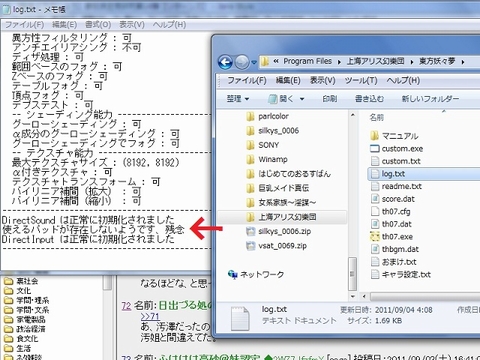This screenshot has height=360, width=480.
Task: Select おまけ.txt file icon
Action: [x=375, y=262]
